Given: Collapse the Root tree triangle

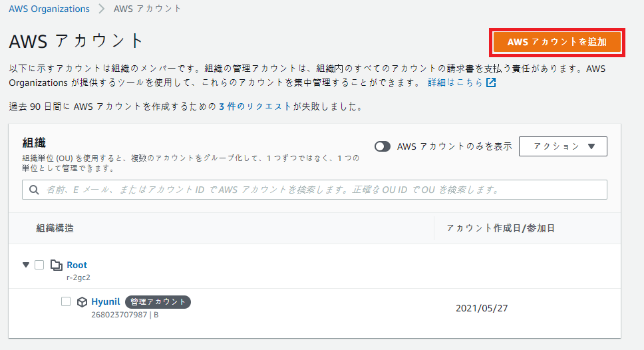Looking at the screenshot, I should coord(26,265).
